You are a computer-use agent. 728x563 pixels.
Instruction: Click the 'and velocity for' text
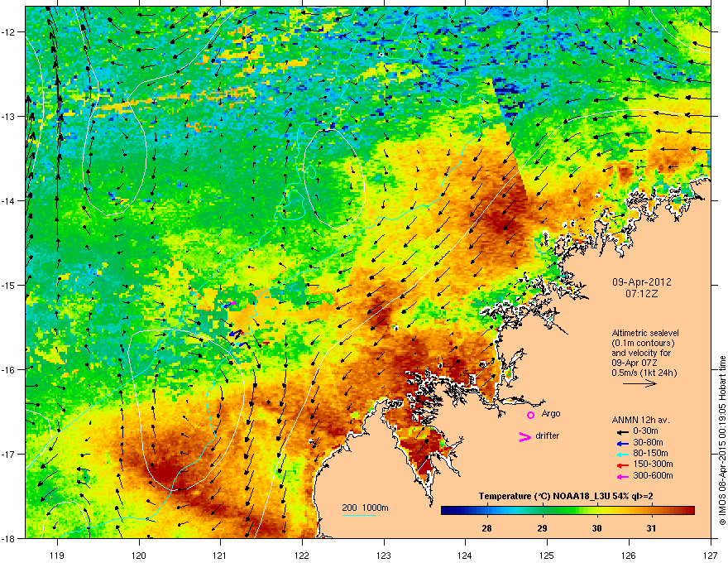[641, 353]
